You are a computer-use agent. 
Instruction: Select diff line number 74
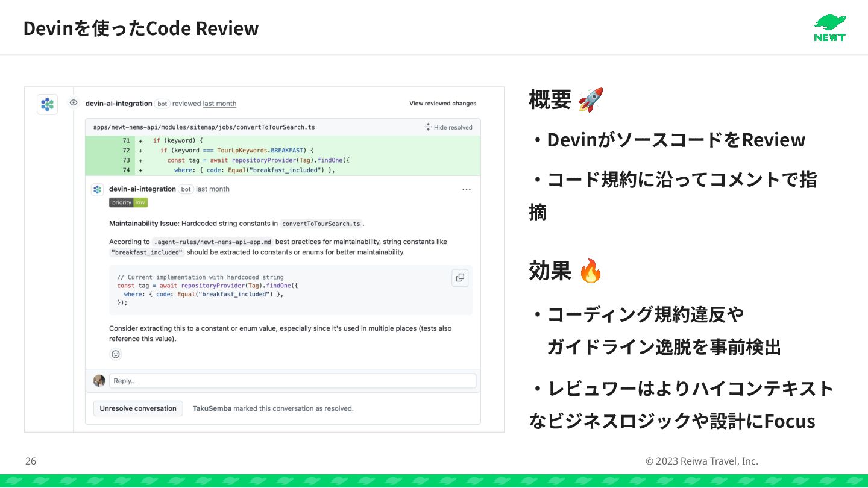click(126, 170)
